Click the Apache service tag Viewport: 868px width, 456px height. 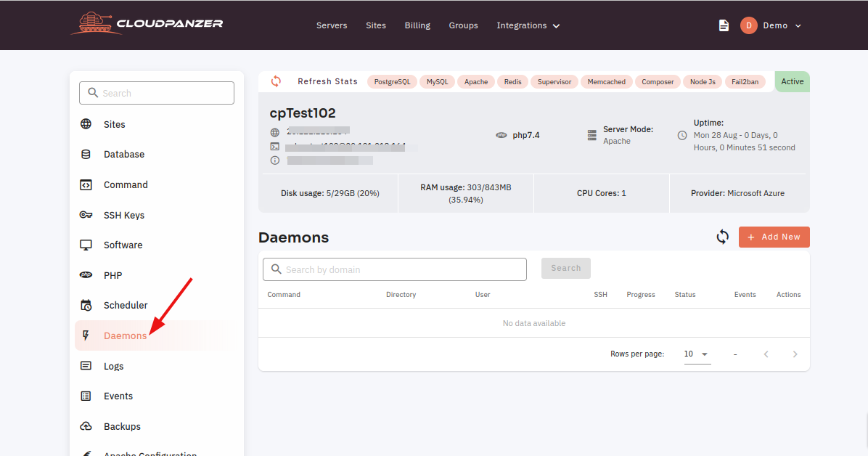pyautogui.click(x=476, y=82)
